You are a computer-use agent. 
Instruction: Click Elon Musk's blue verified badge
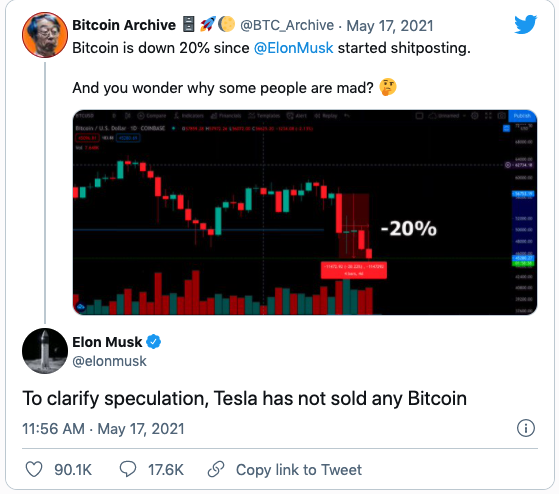154,342
